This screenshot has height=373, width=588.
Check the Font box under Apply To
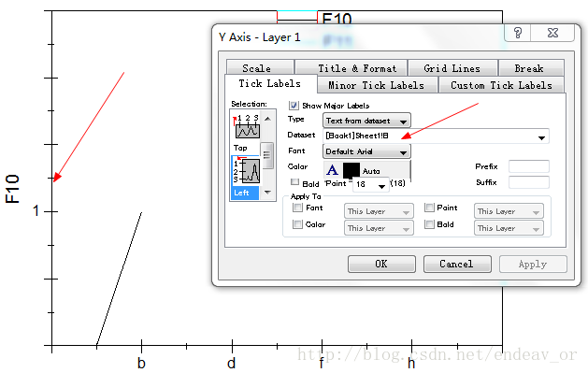297,208
